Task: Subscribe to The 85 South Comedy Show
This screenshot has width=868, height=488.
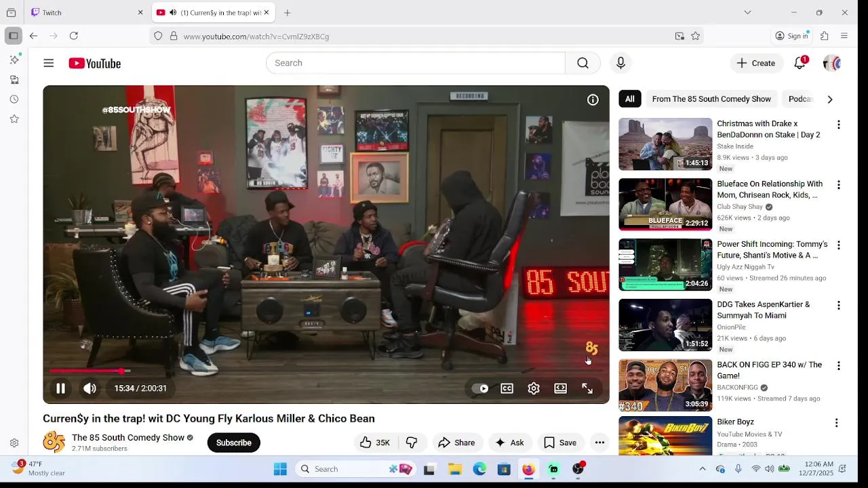Action: point(233,443)
